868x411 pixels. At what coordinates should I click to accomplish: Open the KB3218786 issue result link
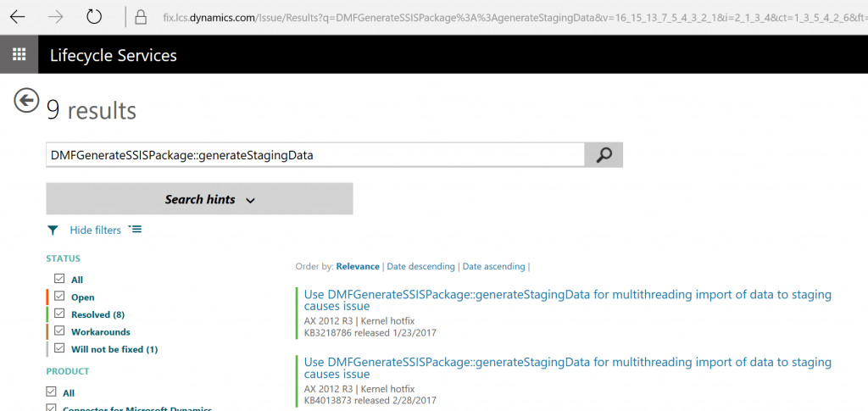567,300
